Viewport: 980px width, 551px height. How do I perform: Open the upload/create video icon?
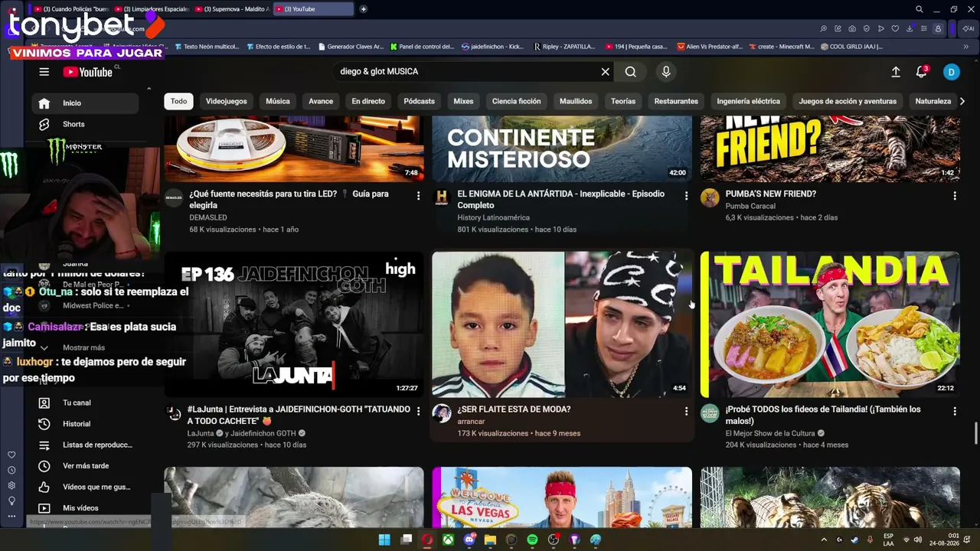[x=896, y=72]
